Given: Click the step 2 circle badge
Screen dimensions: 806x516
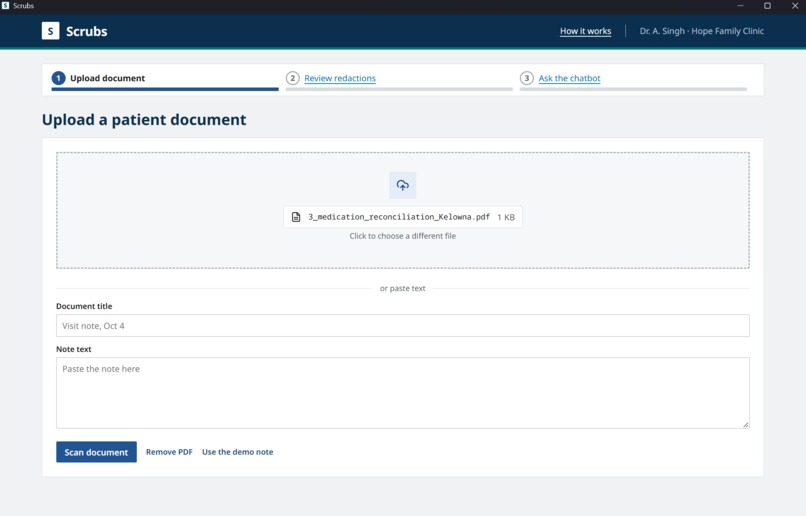Looking at the screenshot, I should pyautogui.click(x=292, y=78).
